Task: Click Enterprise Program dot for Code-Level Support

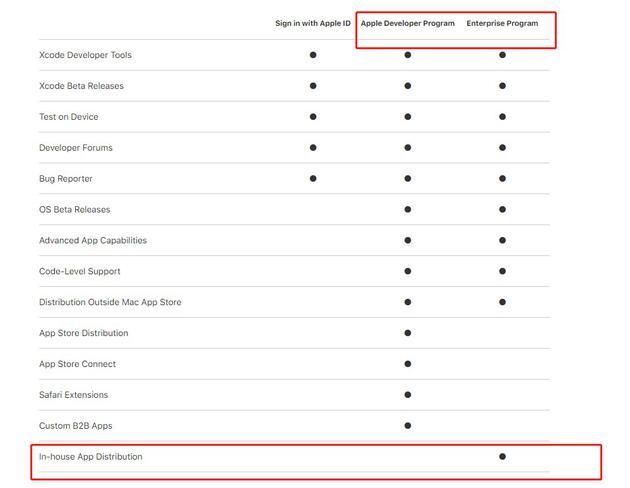Action: point(502,271)
